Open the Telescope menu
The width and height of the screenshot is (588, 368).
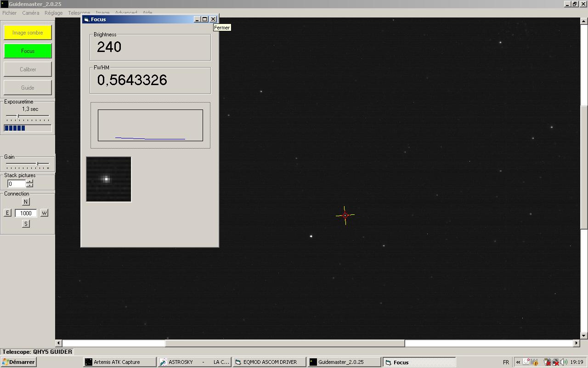pyautogui.click(x=79, y=13)
